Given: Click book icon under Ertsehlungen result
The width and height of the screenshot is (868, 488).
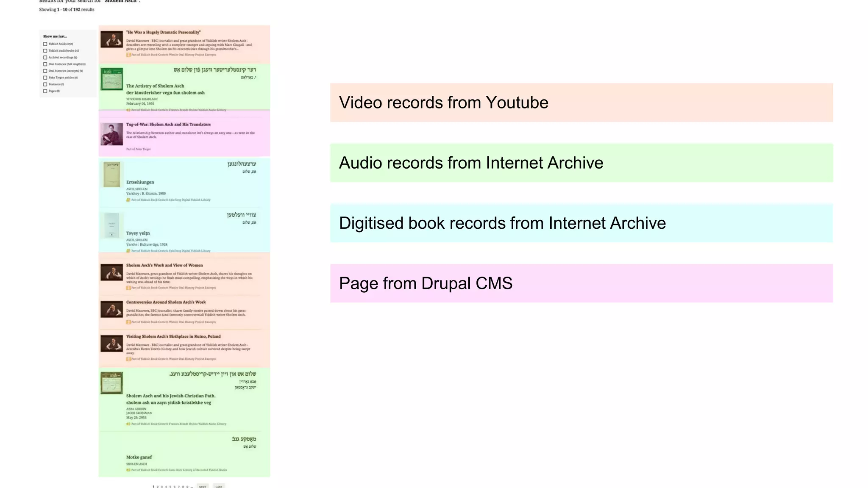Looking at the screenshot, I should click(x=128, y=200).
